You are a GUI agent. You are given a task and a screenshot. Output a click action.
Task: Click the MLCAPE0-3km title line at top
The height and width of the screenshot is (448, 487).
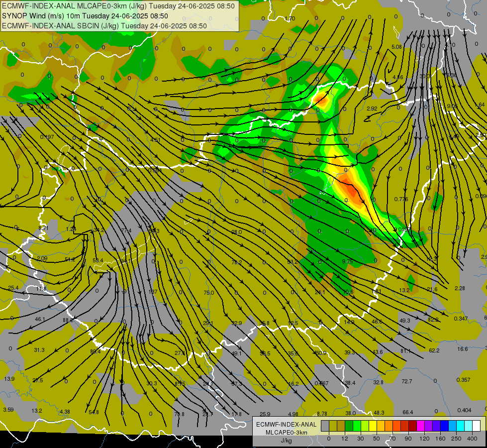pos(118,6)
